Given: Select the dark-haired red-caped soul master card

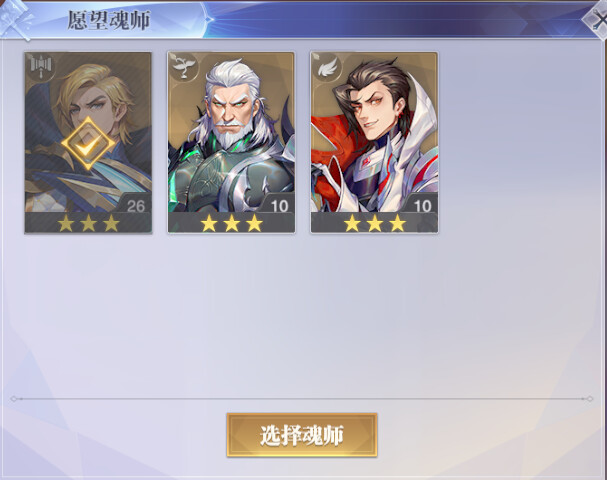Looking at the screenshot, I should pos(374,143).
